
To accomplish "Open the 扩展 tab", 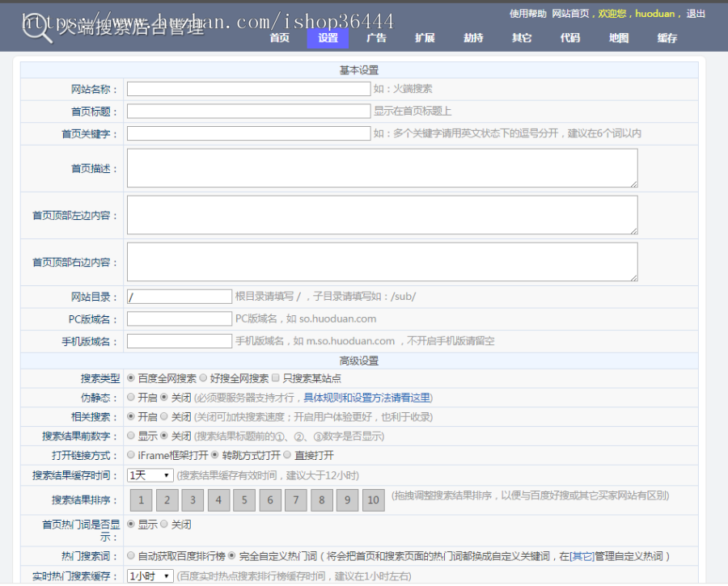I will coord(425,37).
